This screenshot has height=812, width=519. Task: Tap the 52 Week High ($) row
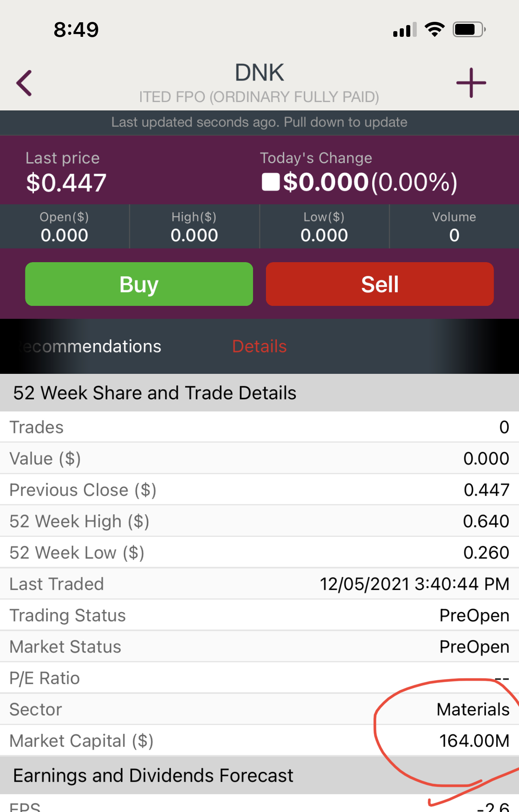259,521
